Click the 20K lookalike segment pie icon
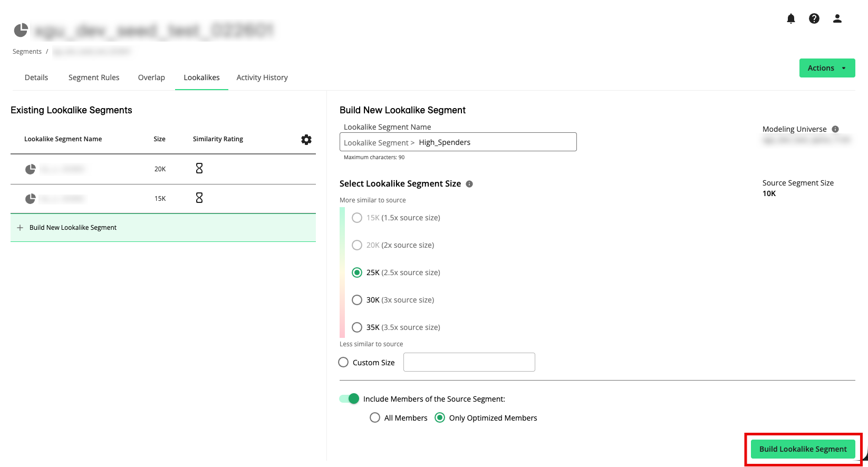Image resolution: width=868 pixels, height=467 pixels. (x=31, y=169)
